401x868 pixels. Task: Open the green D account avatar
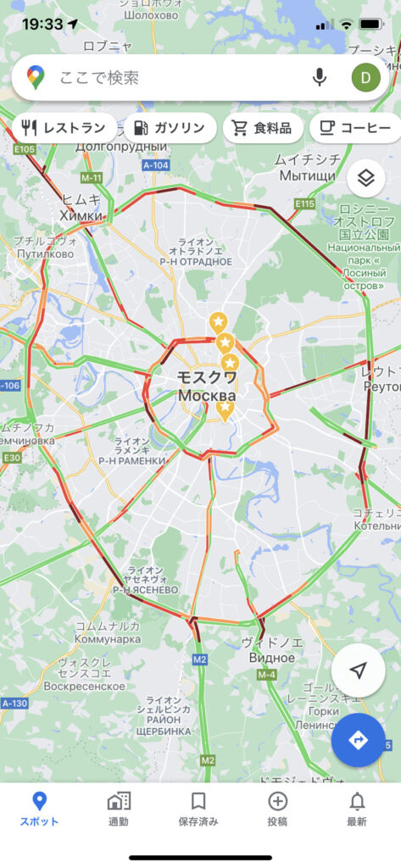pos(366,77)
